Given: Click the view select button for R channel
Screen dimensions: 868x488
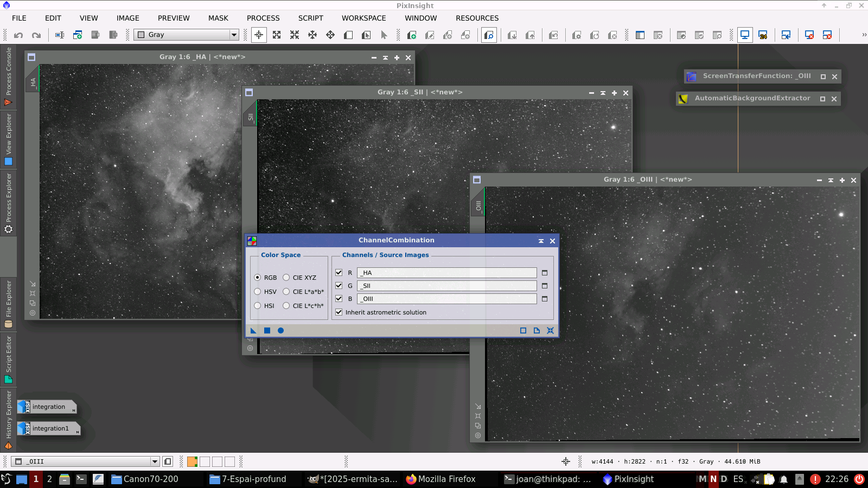Looking at the screenshot, I should (x=545, y=273).
